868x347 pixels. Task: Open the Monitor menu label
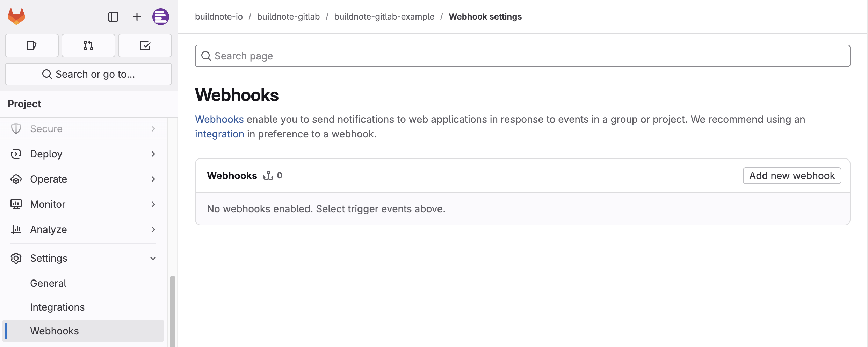coord(48,204)
